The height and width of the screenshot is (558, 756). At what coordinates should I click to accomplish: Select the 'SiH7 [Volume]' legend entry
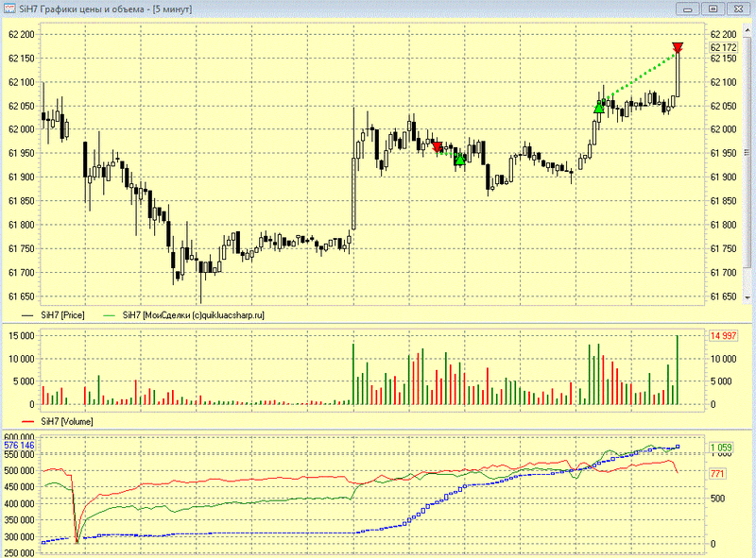click(58, 421)
